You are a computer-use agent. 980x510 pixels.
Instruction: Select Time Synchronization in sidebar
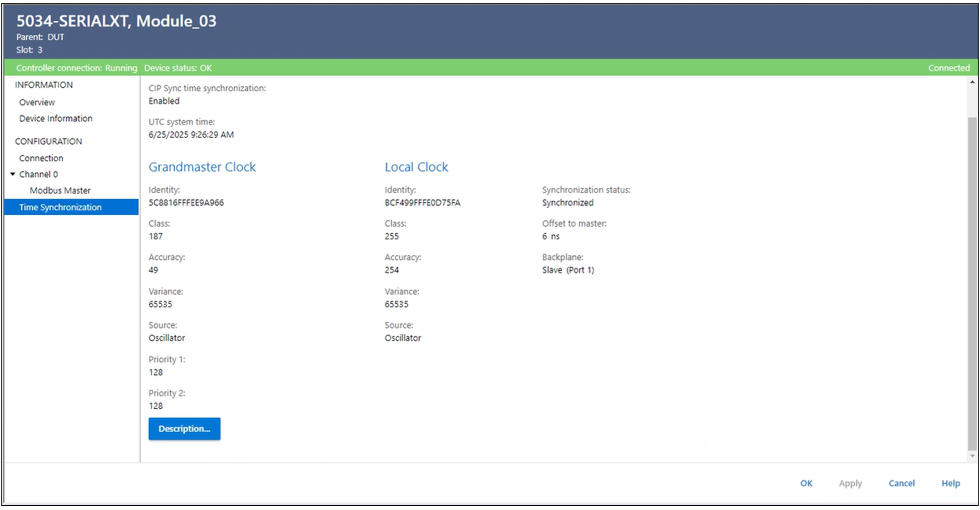[x=60, y=207]
